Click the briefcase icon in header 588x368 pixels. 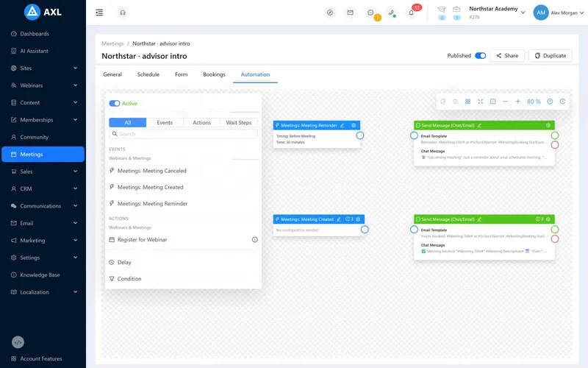coord(456,10)
